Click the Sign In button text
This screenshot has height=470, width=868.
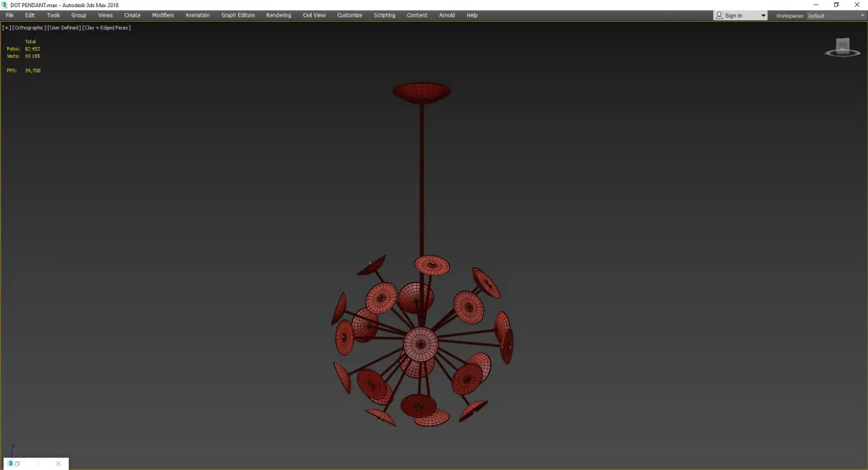tap(733, 16)
